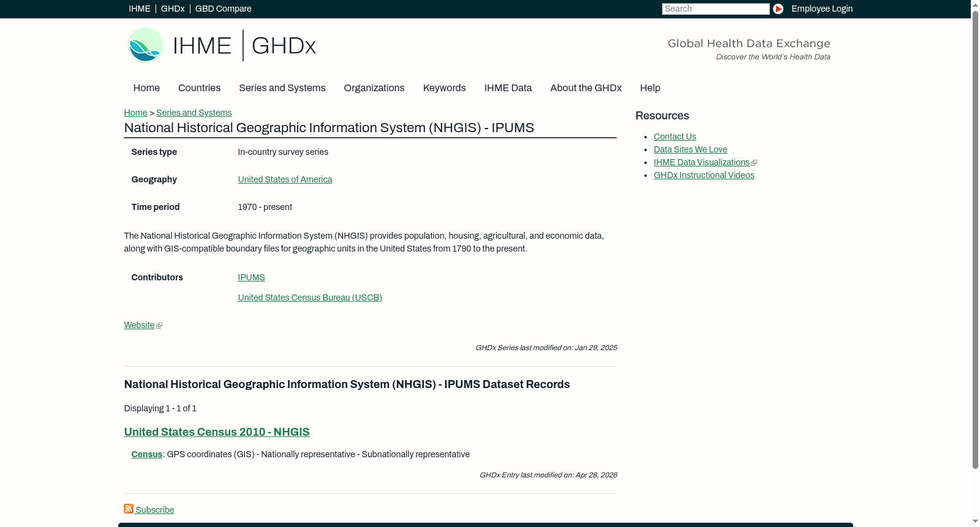Click Series and Systems breadcrumb link
The width and height of the screenshot is (980, 527).
pos(194,113)
